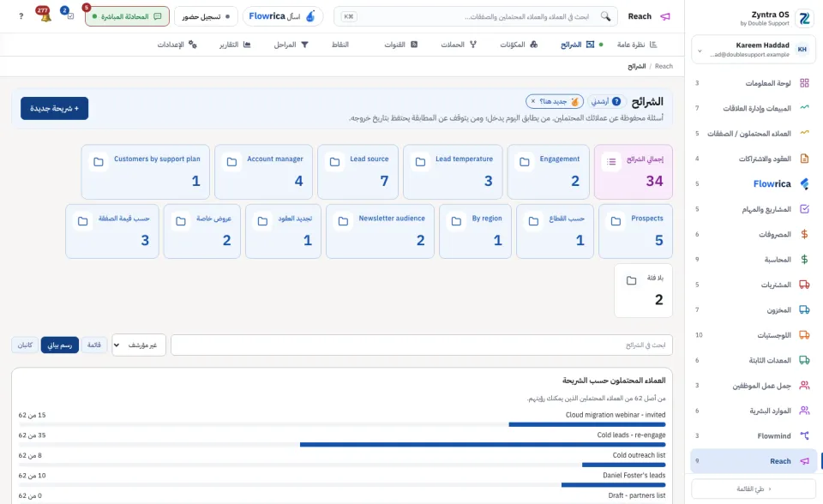
Task: Click the العقود والاشتراكات document icon
Action: [804, 159]
